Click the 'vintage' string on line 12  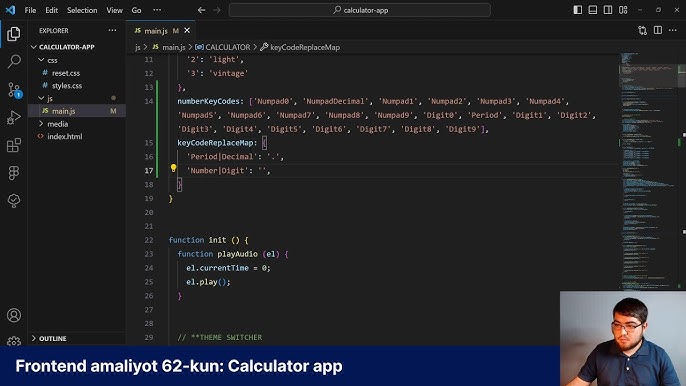[x=229, y=73]
